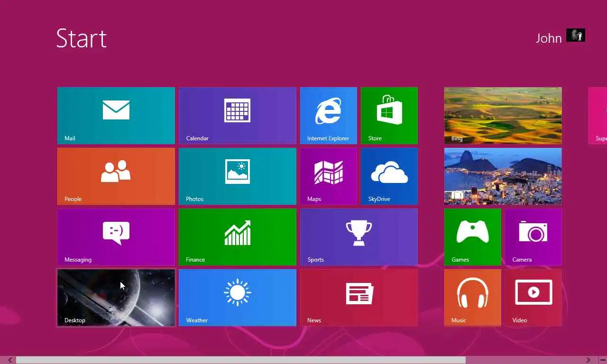
Task: Open Internet Explorer tile
Action: click(329, 116)
